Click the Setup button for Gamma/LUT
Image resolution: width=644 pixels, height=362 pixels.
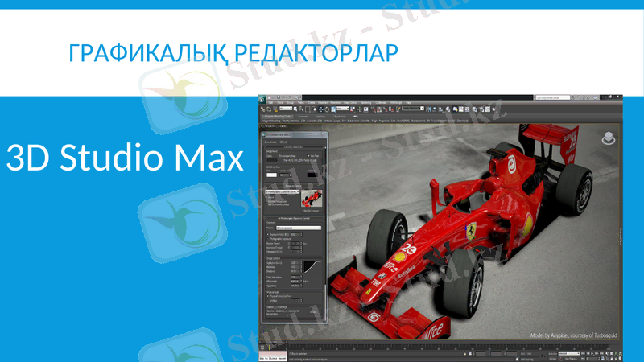[313, 312]
